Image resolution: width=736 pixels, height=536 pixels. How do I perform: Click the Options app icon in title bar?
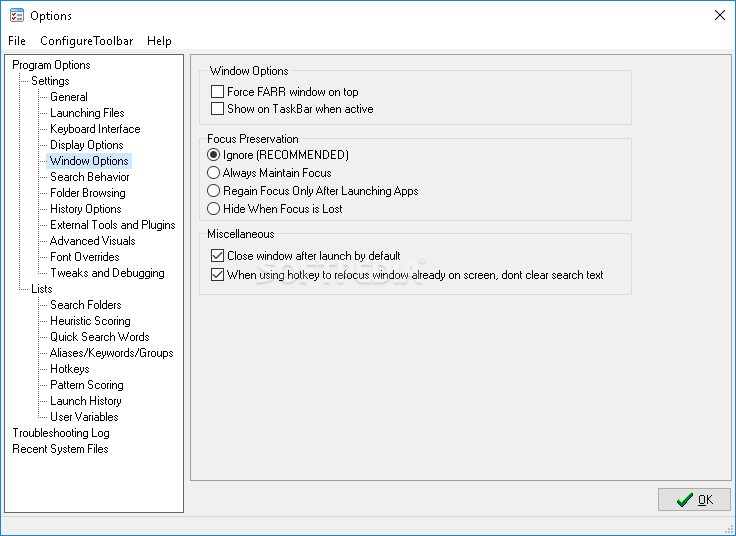click(x=17, y=15)
